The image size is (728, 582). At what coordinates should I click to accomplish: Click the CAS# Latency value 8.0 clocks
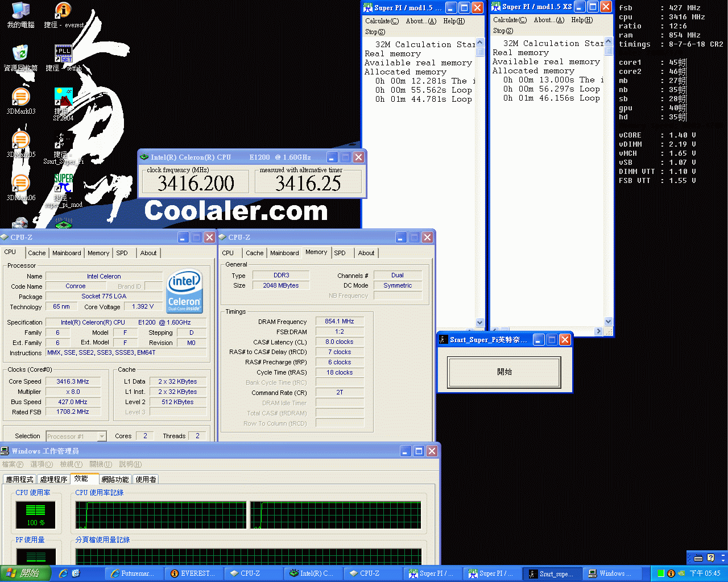(x=340, y=342)
